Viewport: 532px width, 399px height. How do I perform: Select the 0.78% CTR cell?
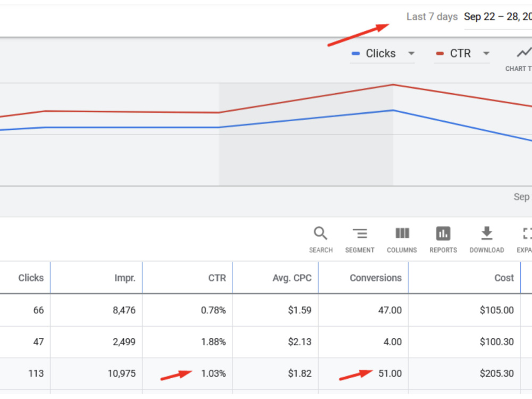[x=213, y=310]
